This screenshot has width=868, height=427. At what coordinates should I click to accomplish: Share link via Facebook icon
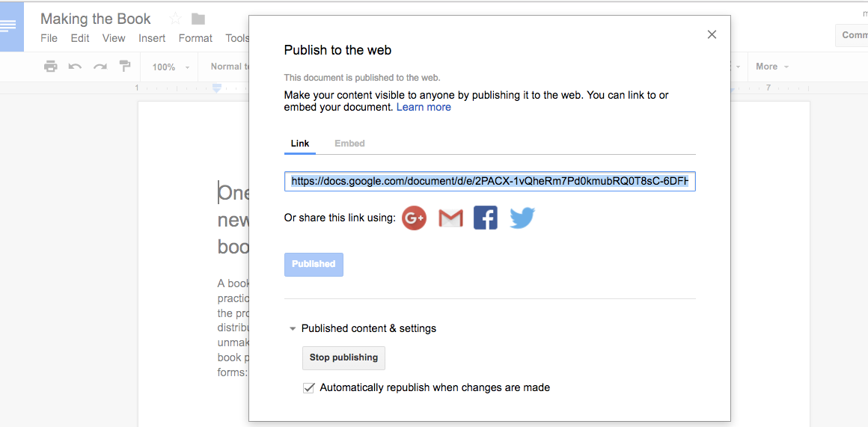click(486, 218)
